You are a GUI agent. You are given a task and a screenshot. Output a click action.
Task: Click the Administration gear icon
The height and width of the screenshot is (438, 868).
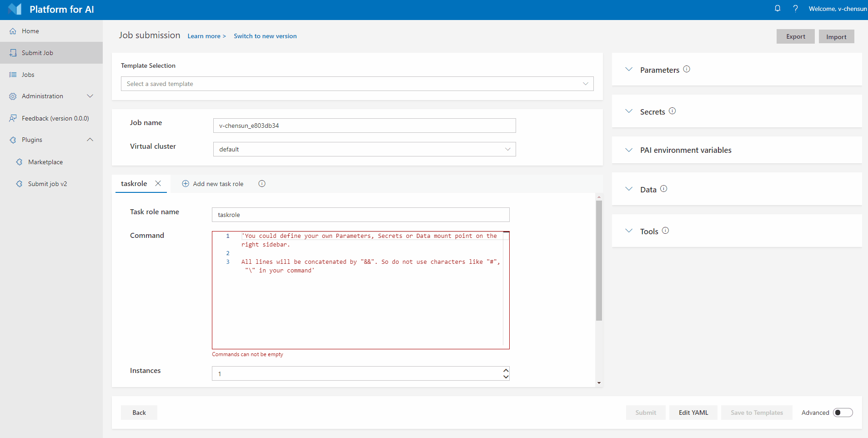12,96
